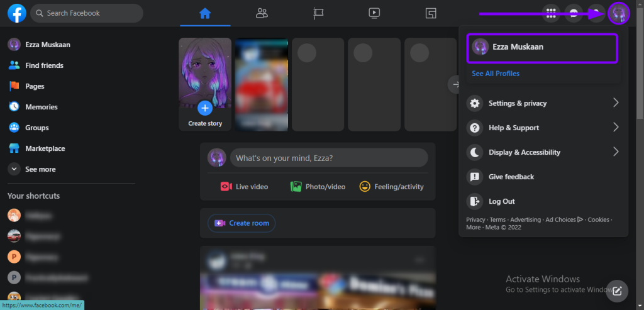Viewport: 644px width, 310px height.
Task: Add a story with Create story plus
Action: coord(205,107)
